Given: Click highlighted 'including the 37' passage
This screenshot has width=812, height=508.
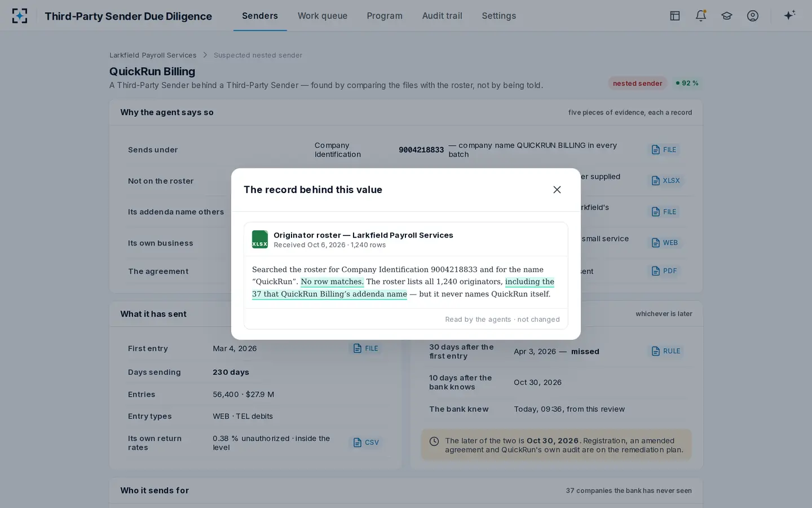Looking at the screenshot, I should point(403,288).
